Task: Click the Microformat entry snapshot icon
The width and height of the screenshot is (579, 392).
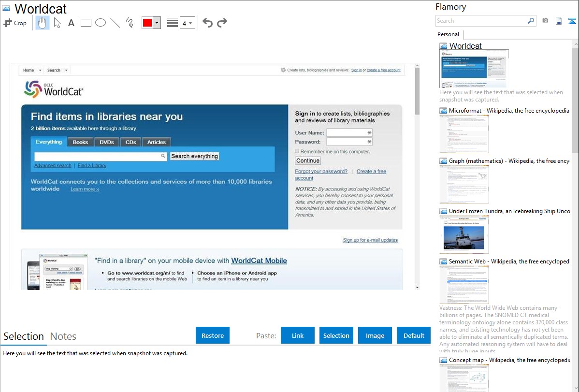Action: pyautogui.click(x=443, y=111)
